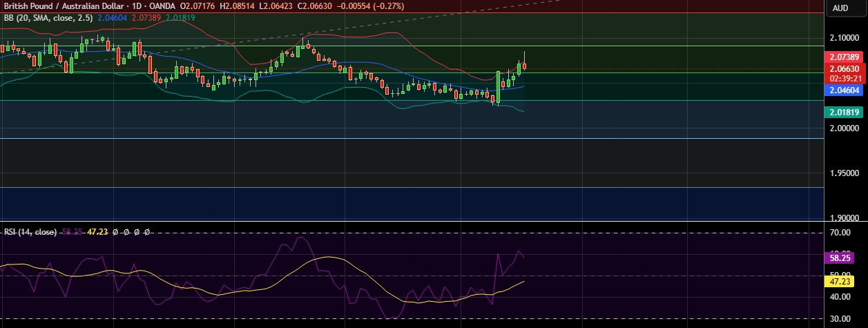The image size is (868, 328).
Task: Click the purple 58.25 RSI value in the legend
Action: [x=71, y=233]
